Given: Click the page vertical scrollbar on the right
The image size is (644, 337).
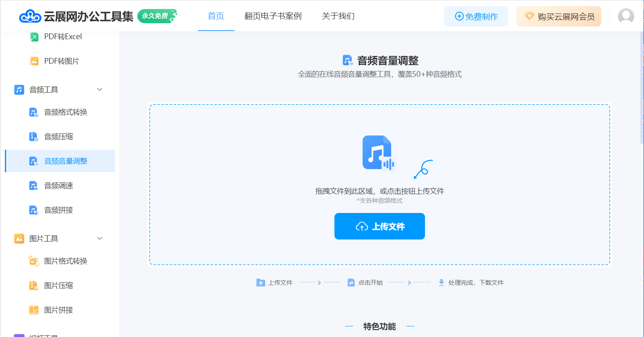Looking at the screenshot, I should tap(642, 88).
